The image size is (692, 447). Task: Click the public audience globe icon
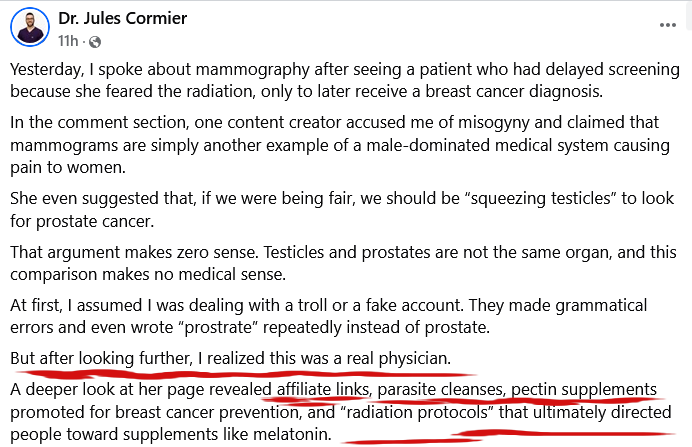[x=95, y=41]
